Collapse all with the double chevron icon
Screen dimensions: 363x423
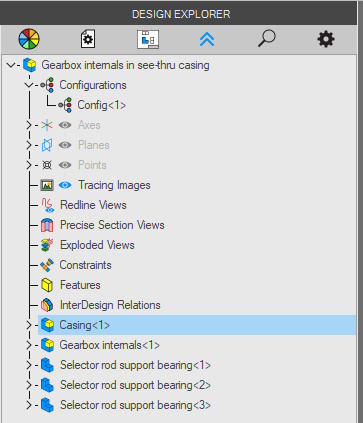pos(207,39)
